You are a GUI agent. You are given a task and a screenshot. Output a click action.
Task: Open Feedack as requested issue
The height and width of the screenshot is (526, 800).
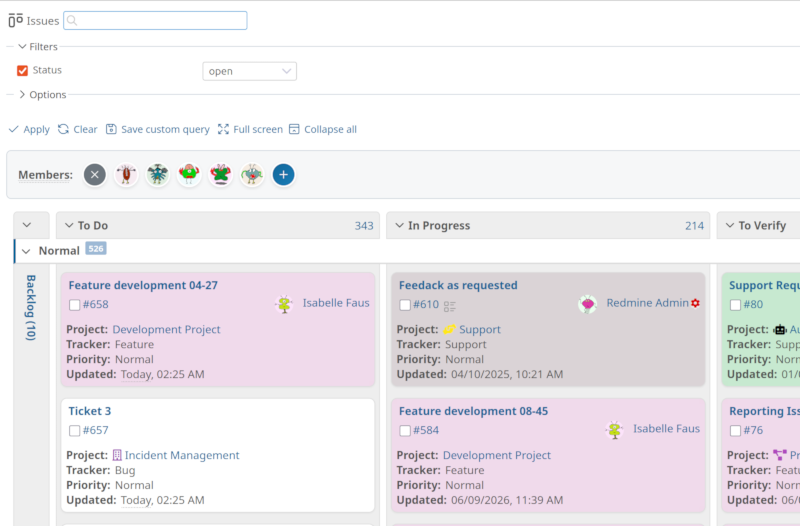point(458,285)
